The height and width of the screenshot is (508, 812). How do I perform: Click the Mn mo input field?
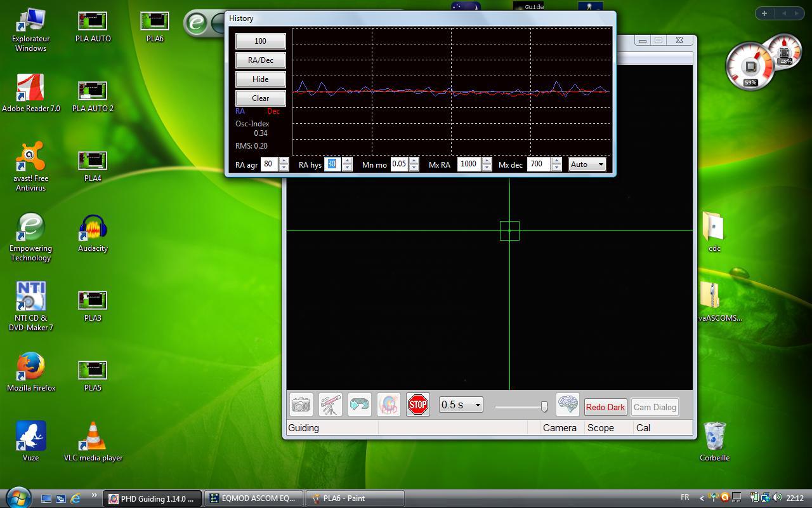coord(399,164)
